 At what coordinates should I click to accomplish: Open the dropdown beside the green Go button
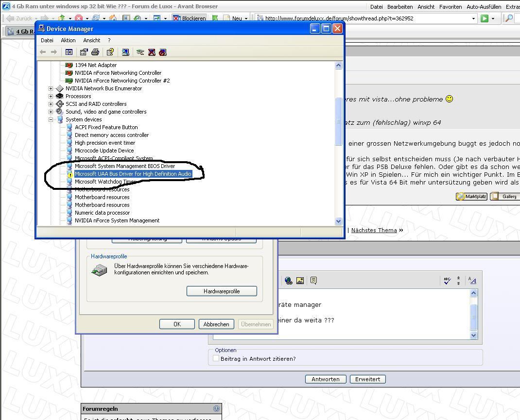coord(493,18)
